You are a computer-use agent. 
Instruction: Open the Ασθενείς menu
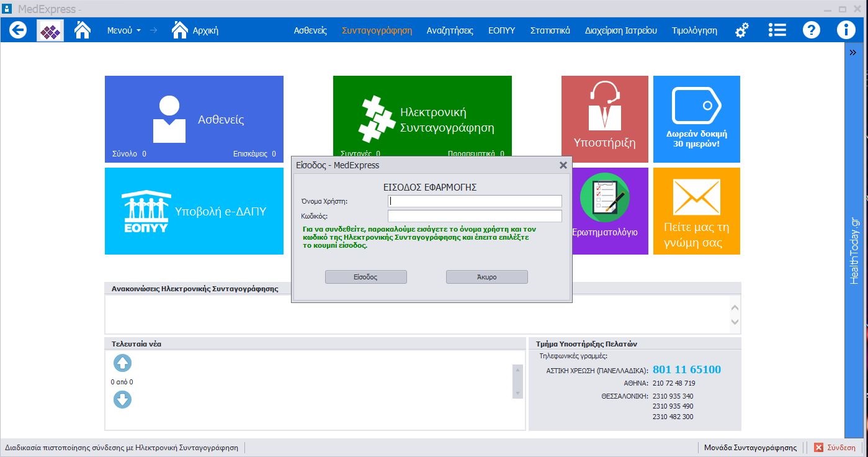[310, 30]
